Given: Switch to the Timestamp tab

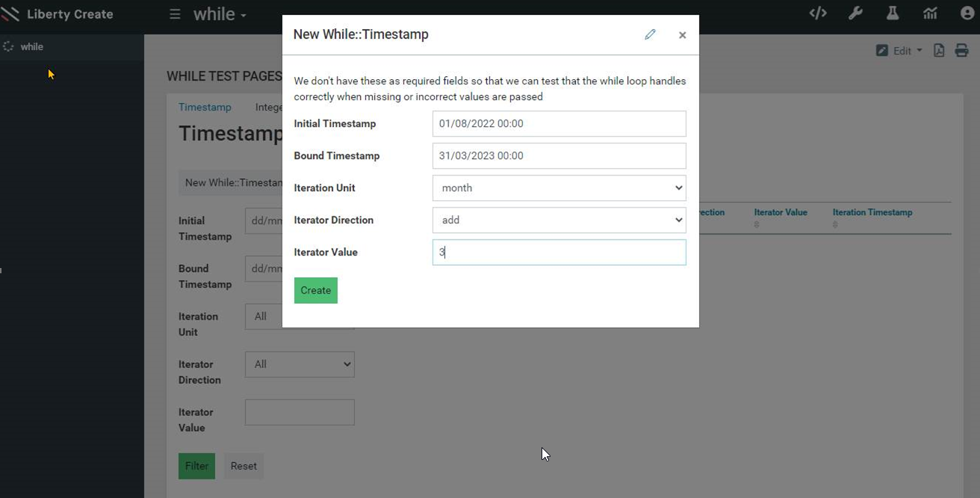Looking at the screenshot, I should [205, 108].
